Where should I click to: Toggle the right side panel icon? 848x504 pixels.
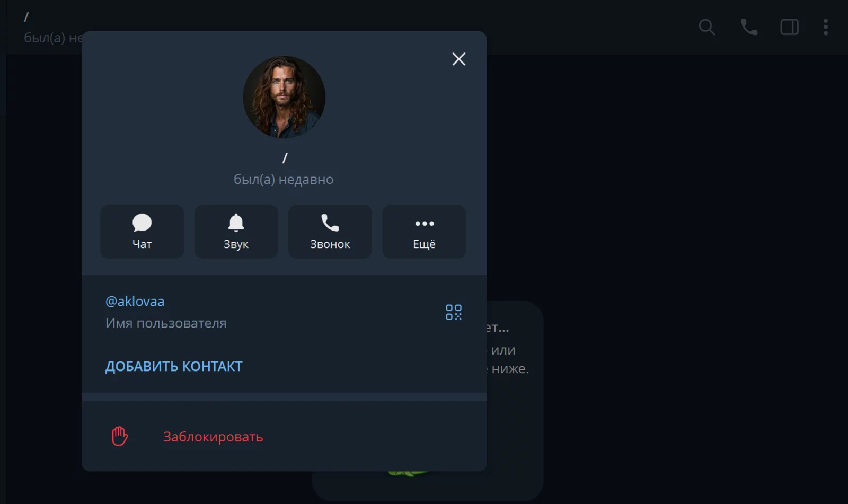[789, 27]
